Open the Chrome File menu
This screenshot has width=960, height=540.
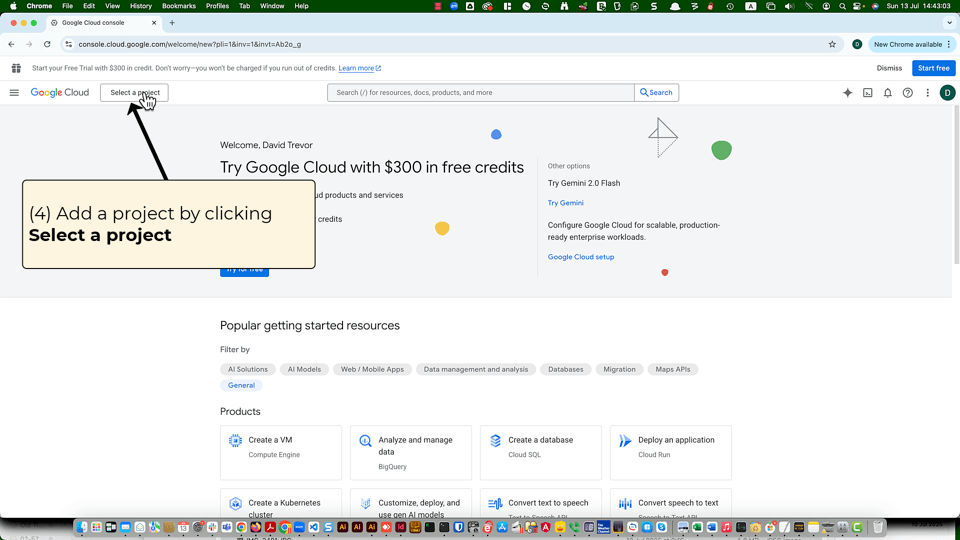coord(67,6)
